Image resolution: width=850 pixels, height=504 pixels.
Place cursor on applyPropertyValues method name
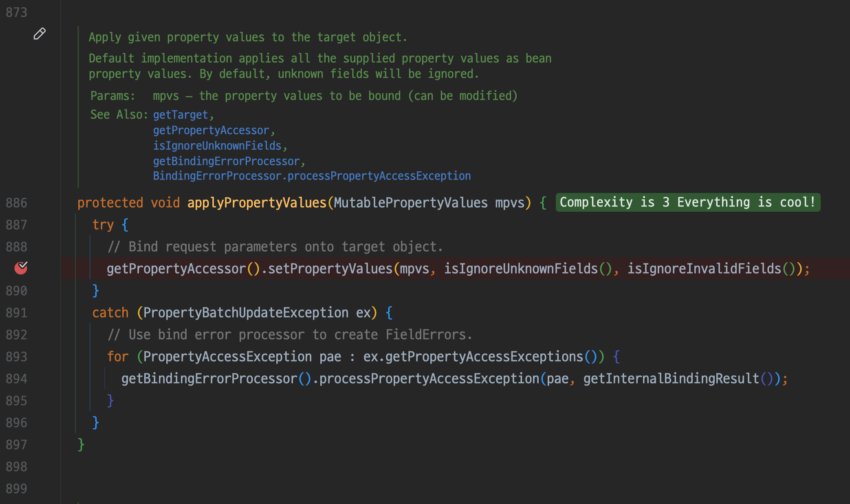click(257, 203)
